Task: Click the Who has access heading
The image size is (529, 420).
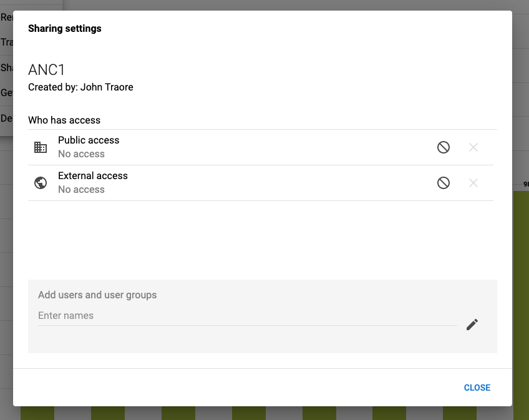Action: coord(64,120)
